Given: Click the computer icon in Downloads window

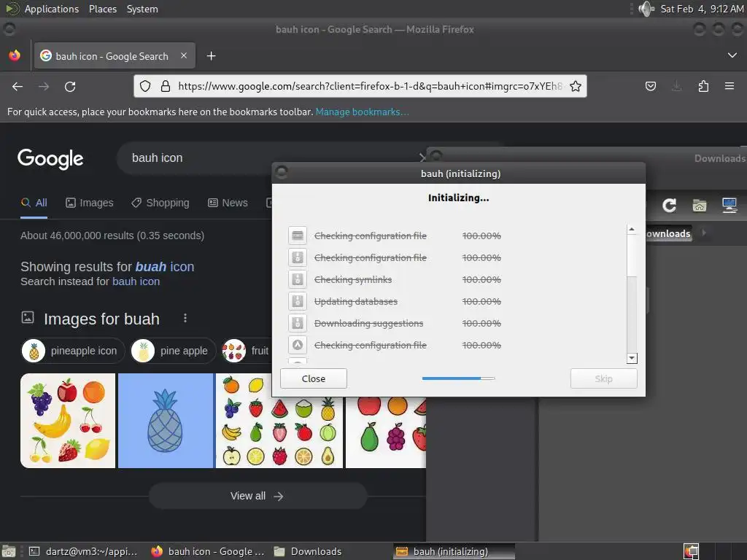Looking at the screenshot, I should (729, 205).
